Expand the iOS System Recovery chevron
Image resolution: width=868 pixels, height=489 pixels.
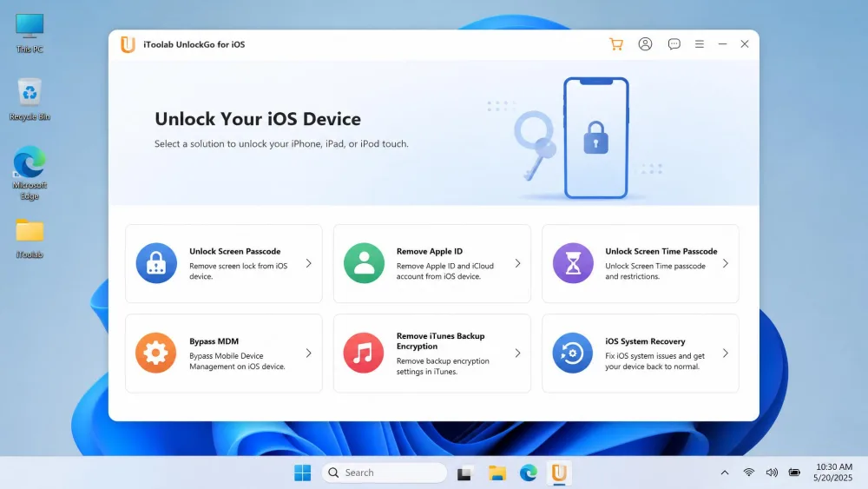coord(725,354)
